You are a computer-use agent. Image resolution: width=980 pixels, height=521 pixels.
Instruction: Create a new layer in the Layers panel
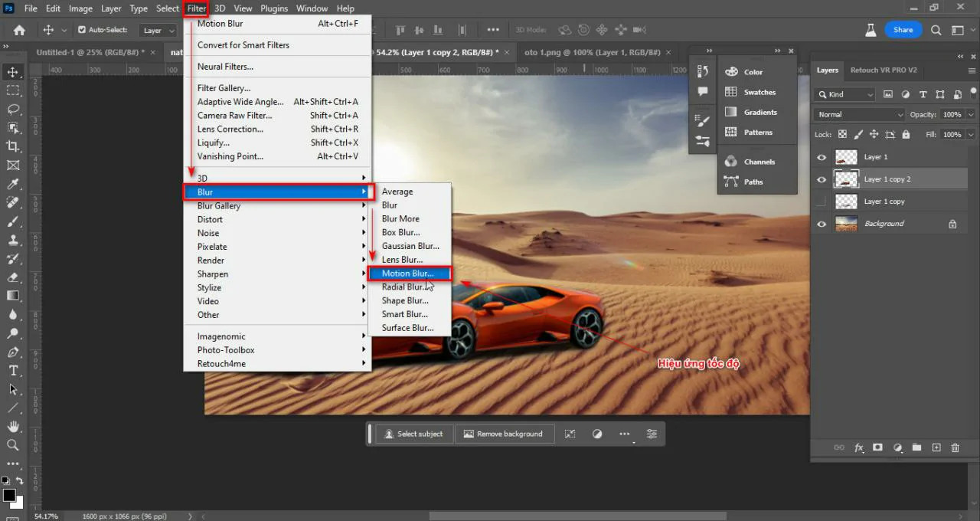coord(936,447)
